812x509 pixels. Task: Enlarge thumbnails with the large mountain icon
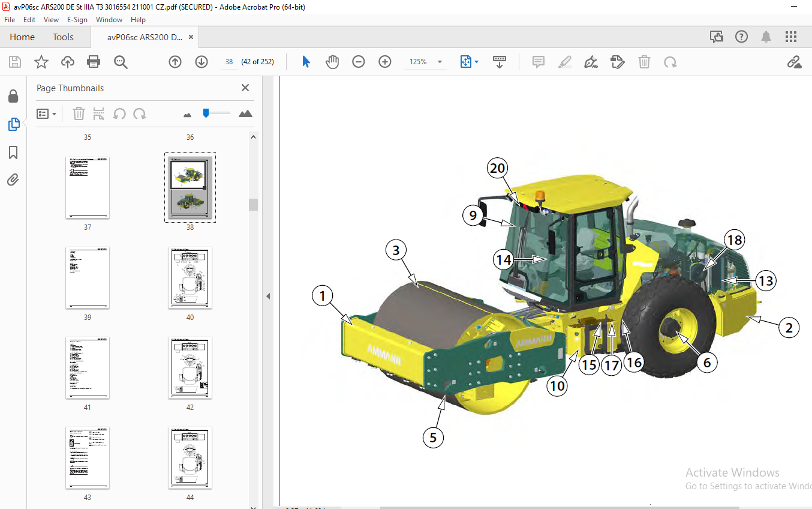pyautogui.click(x=245, y=113)
